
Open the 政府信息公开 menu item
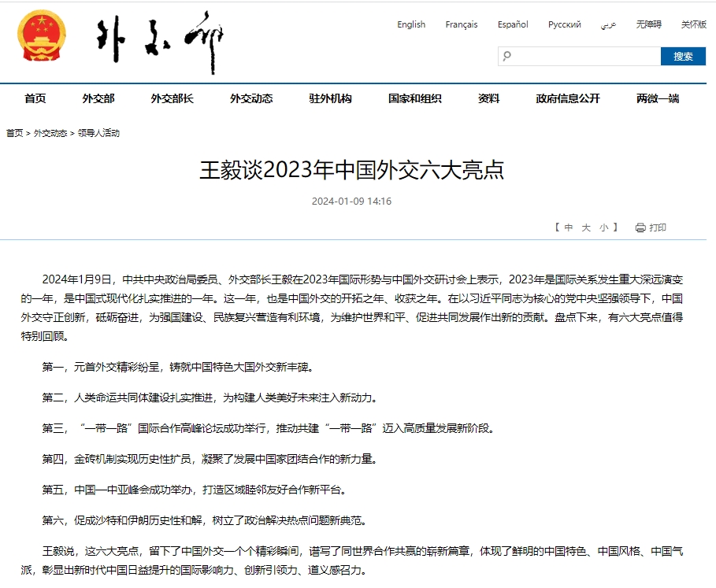(567, 98)
